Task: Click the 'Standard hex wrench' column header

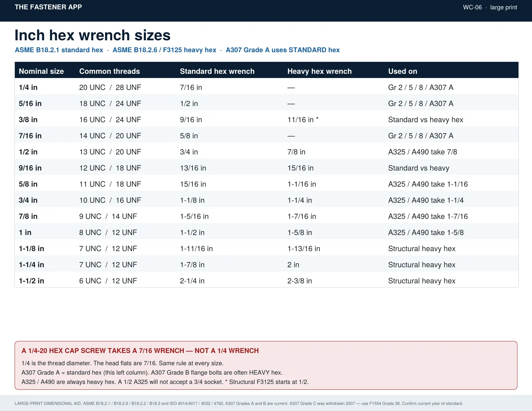Action: coord(217,71)
